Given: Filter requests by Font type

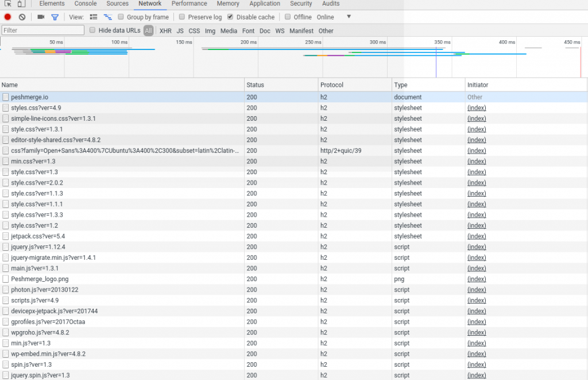Looking at the screenshot, I should click(x=248, y=31).
